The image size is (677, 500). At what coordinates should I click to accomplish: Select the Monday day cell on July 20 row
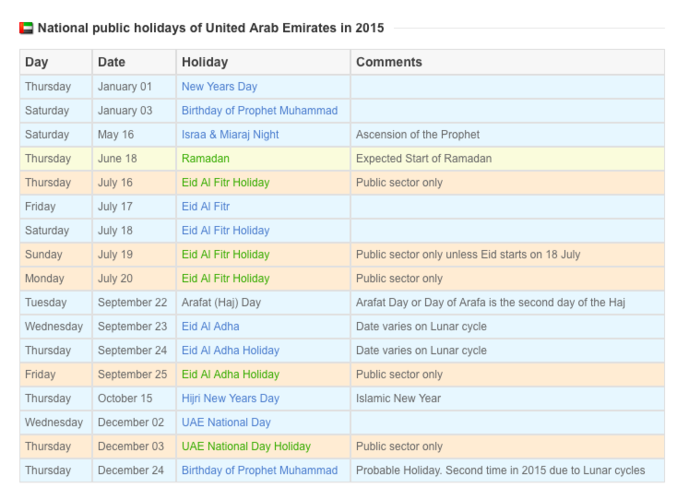(56, 278)
